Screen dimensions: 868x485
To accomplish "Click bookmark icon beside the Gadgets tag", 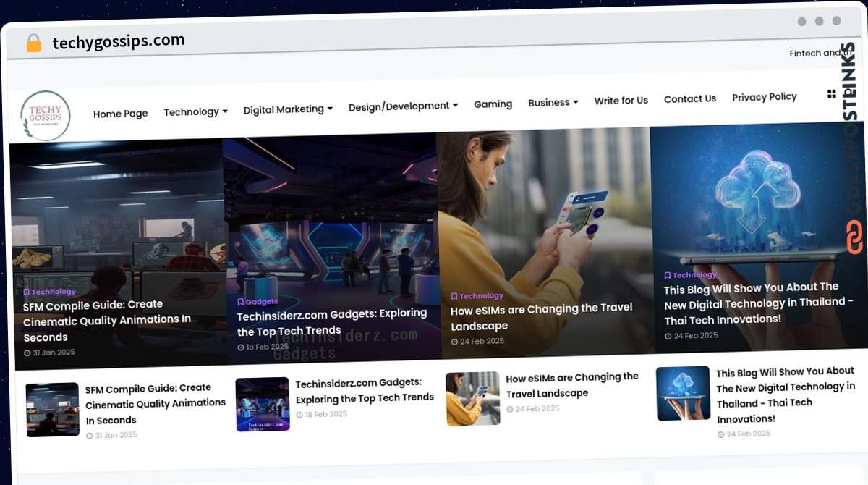I will tap(240, 302).
